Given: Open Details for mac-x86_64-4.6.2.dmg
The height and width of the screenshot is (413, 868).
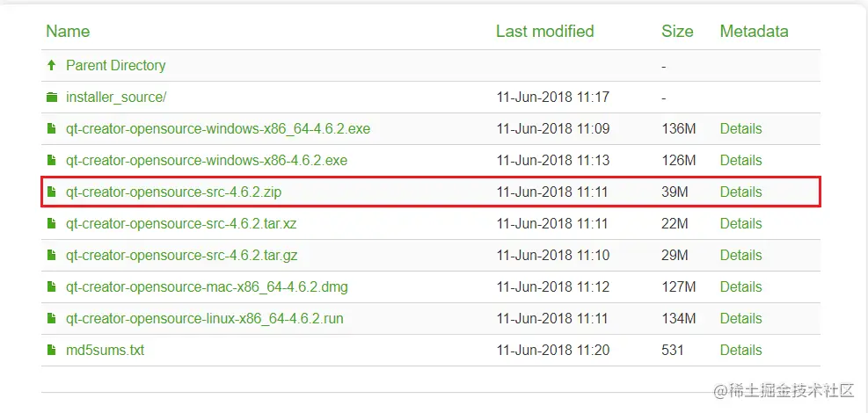Looking at the screenshot, I should tap(740, 287).
